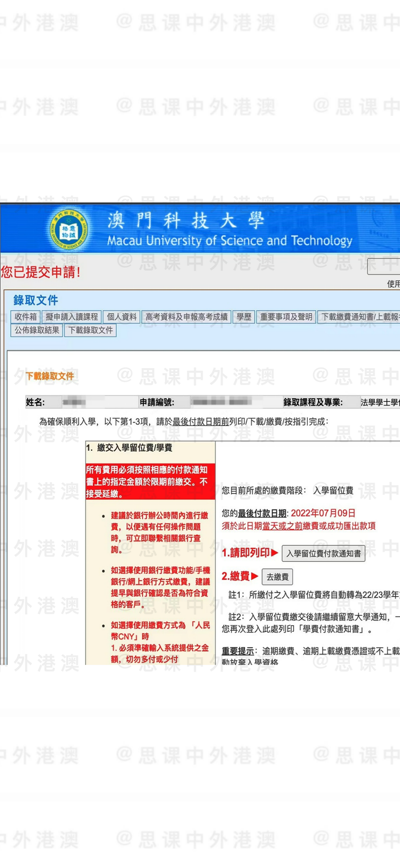Screen dimensions: 400x868
Task: Click the 姓名 field label
Action: (x=35, y=402)
